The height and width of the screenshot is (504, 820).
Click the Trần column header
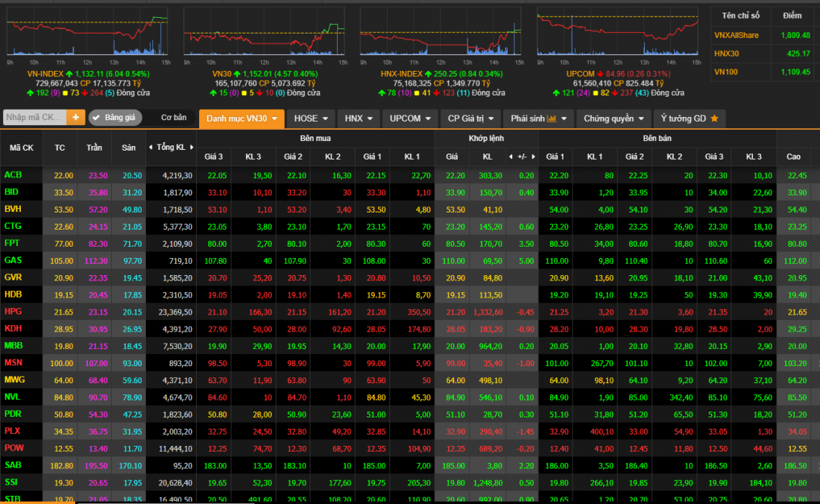pyautogui.click(x=94, y=148)
